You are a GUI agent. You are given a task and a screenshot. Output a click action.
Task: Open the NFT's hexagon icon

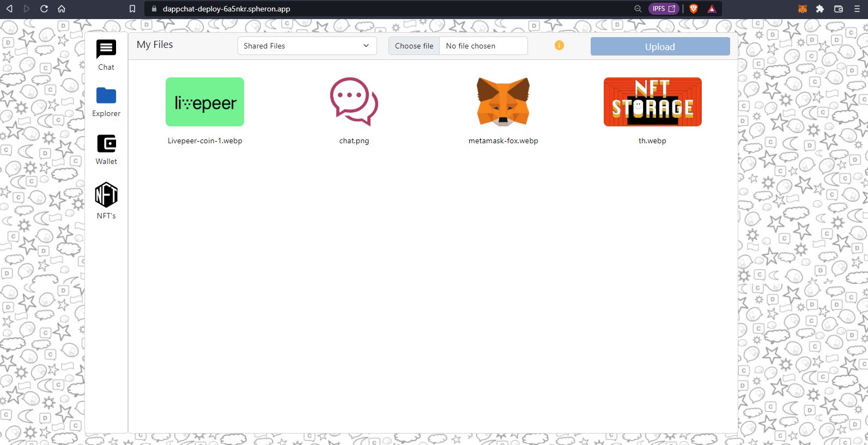(x=106, y=194)
